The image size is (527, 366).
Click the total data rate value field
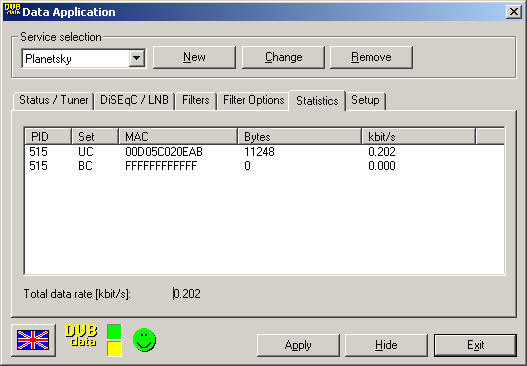click(187, 294)
